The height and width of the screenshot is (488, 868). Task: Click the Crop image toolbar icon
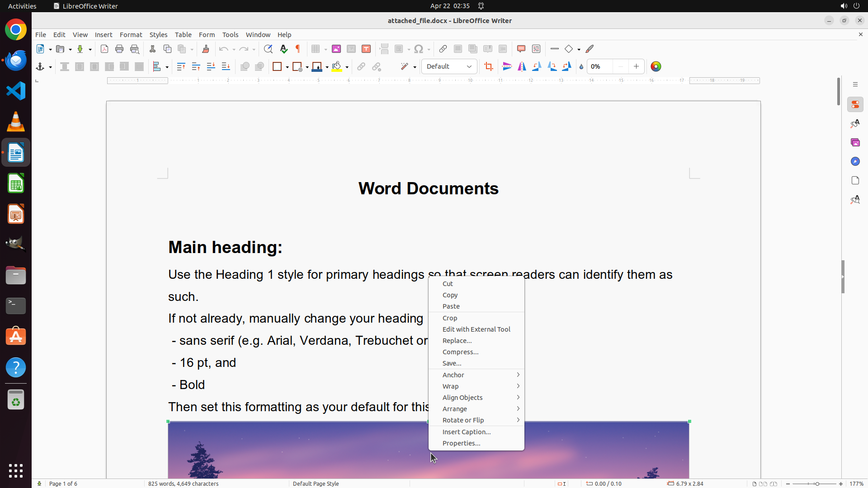tap(488, 67)
